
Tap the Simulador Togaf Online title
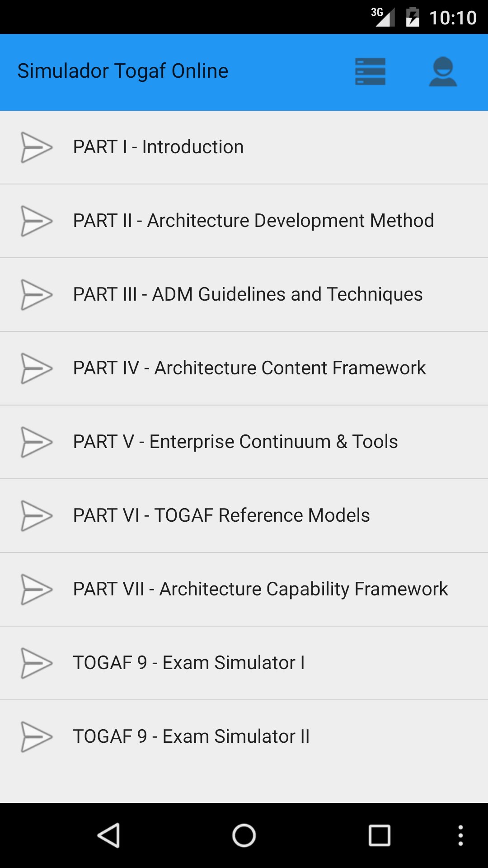coord(123,71)
